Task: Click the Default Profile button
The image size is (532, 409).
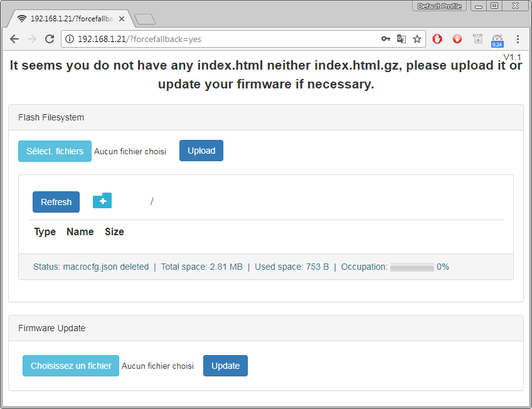Action: coord(439,6)
